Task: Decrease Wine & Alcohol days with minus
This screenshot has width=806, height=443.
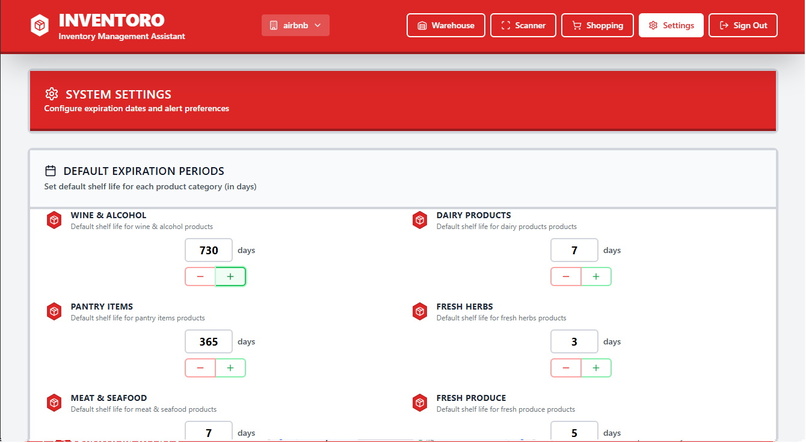Action: (x=200, y=276)
